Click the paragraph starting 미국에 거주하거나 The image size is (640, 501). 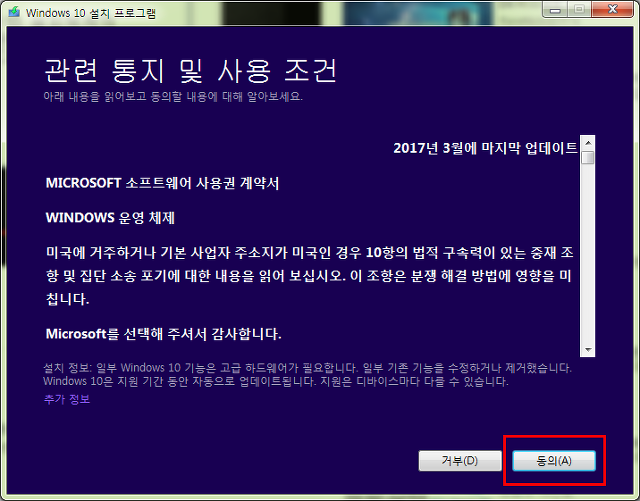click(310, 276)
